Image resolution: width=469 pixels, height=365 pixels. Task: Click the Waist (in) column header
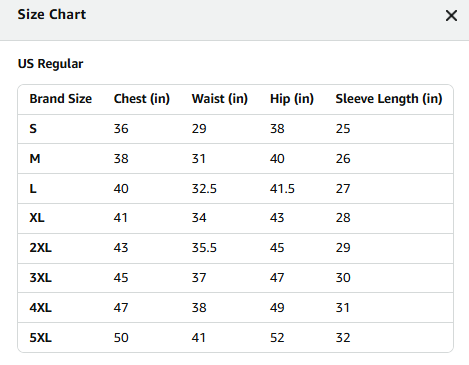pos(220,99)
